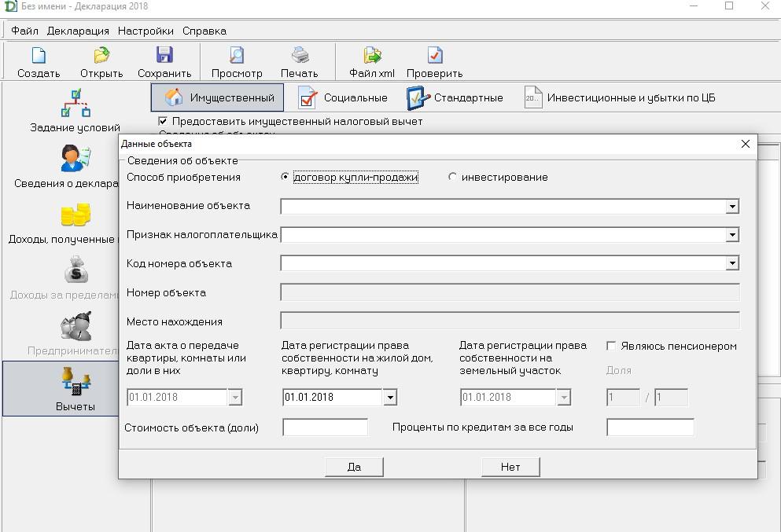Image resolution: width=781 pixels, height=532 pixels.
Task: Click the Стоимость объекта (доли) field
Action: tap(326, 427)
